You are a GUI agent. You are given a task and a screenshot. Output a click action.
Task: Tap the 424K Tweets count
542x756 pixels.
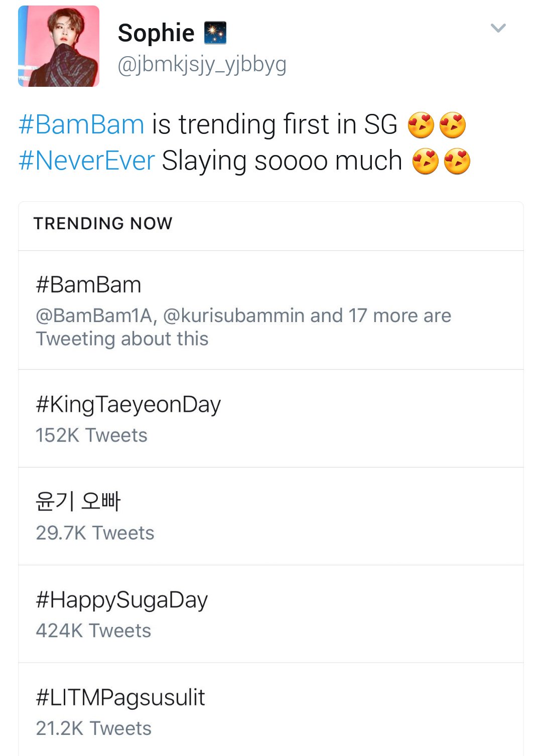pos(93,631)
